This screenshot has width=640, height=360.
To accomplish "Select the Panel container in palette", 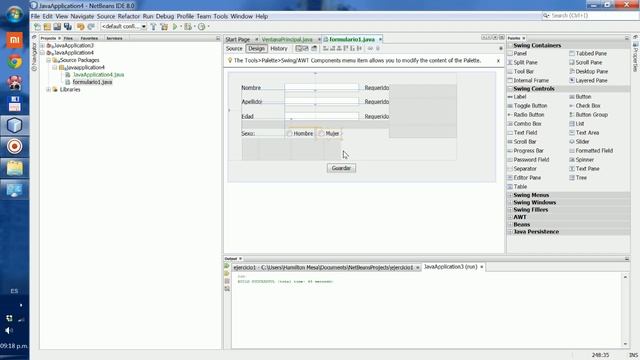I will click(517, 53).
